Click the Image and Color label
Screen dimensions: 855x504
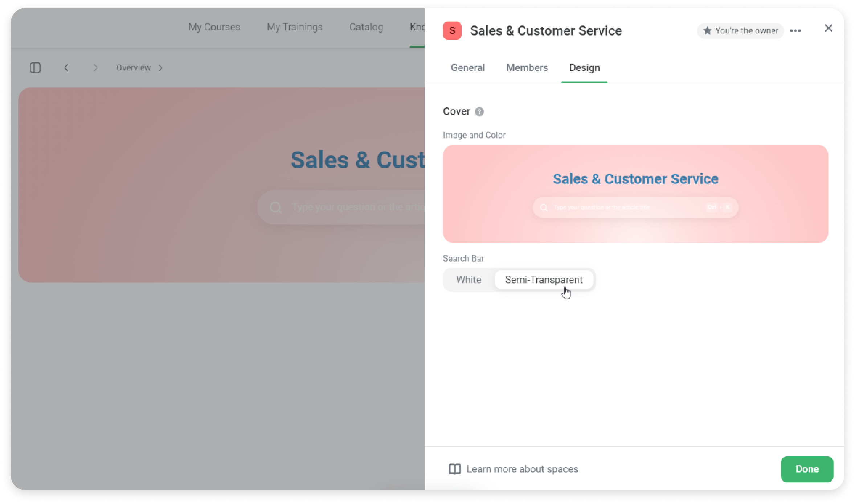point(474,135)
